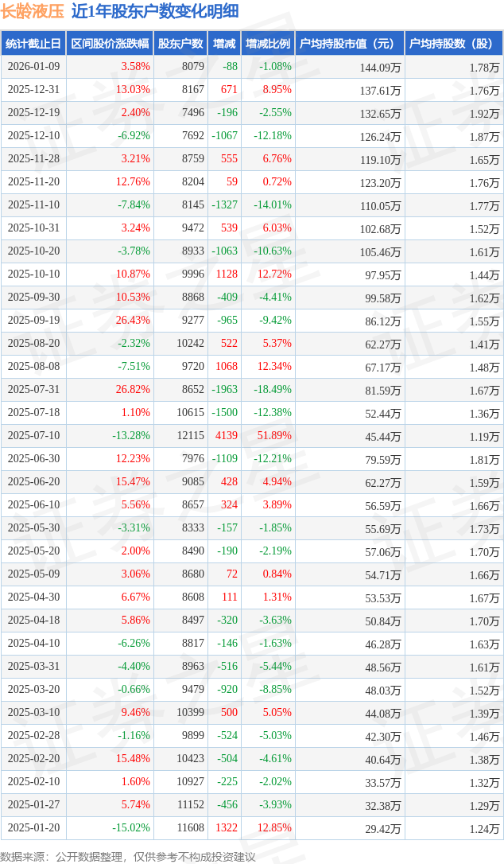Screen dimensions: 504x864
Task: Select the 统计截止日 column header
Action: (x=33, y=44)
